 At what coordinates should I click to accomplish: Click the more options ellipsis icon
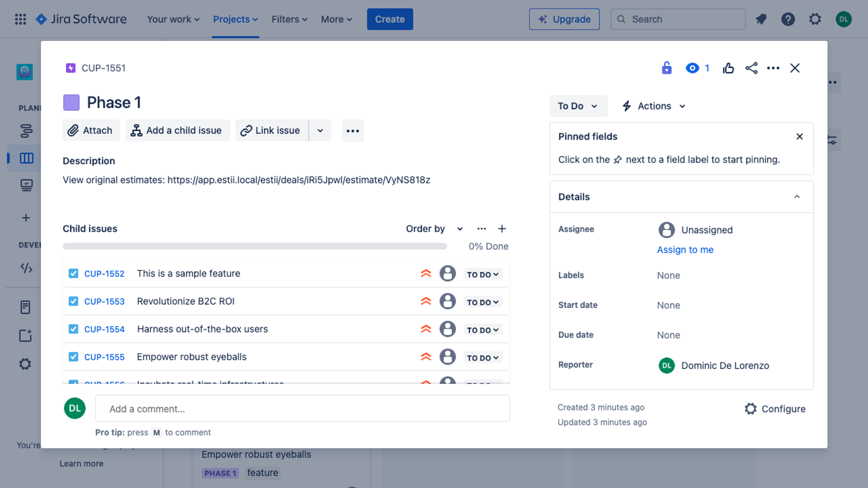pyautogui.click(x=773, y=68)
